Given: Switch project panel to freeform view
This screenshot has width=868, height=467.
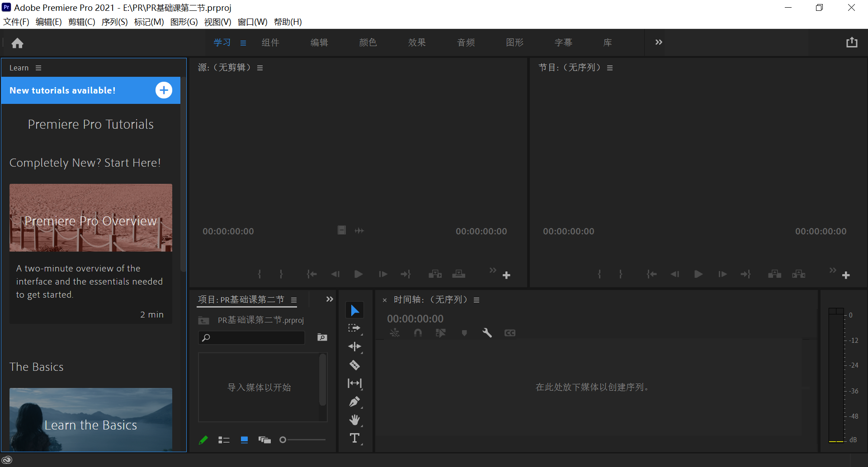Looking at the screenshot, I should [264, 440].
